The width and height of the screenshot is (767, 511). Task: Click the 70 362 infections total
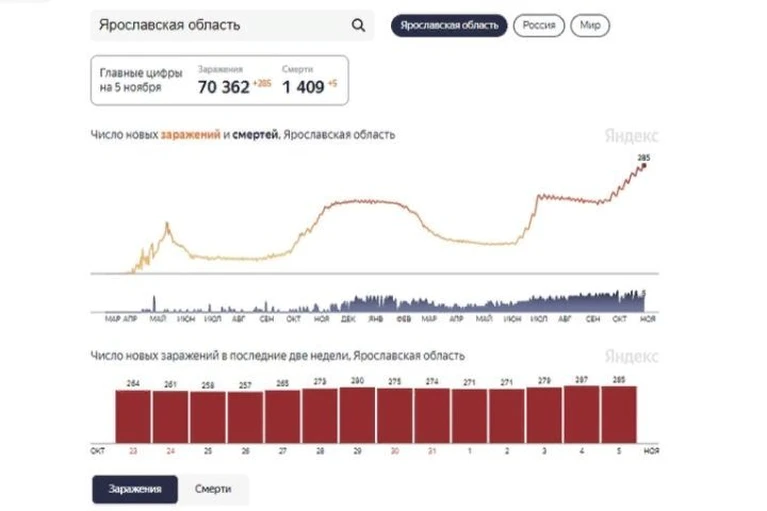click(x=224, y=88)
